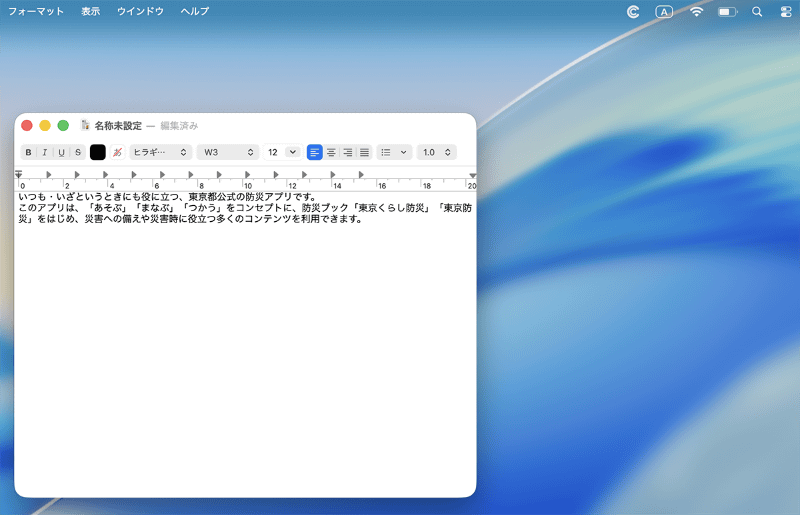Zoom the window with green button
This screenshot has height=515, width=800.
(x=63, y=126)
